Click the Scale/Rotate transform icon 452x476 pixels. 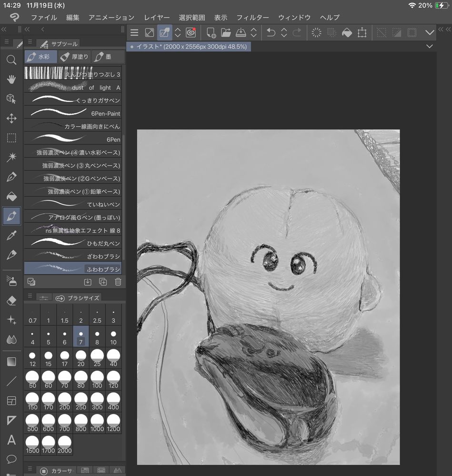[362, 32]
